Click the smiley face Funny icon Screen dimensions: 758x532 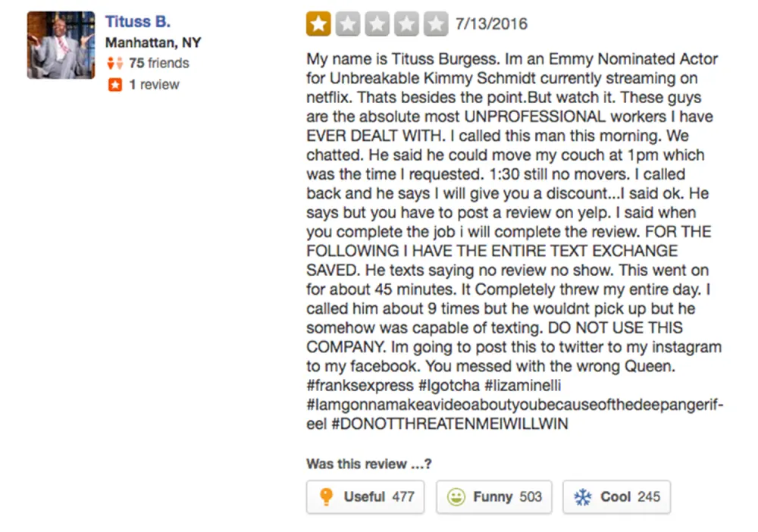pyautogui.click(x=456, y=497)
